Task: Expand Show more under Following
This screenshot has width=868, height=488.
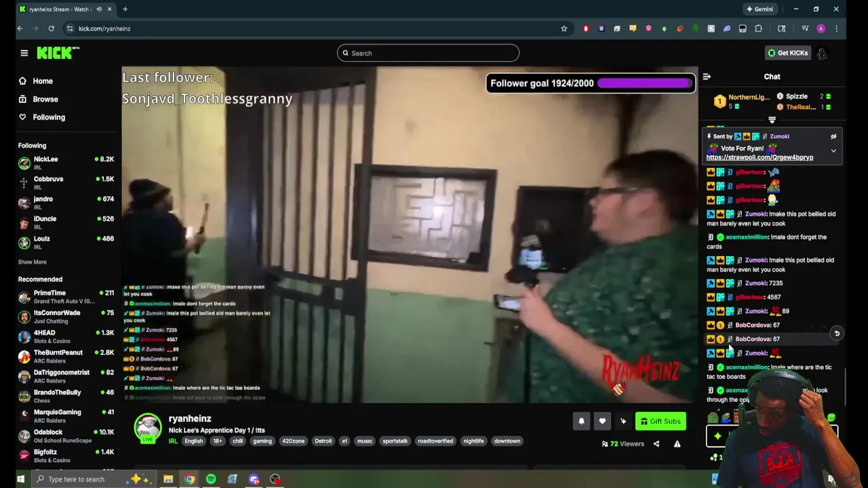Action: pos(32,262)
